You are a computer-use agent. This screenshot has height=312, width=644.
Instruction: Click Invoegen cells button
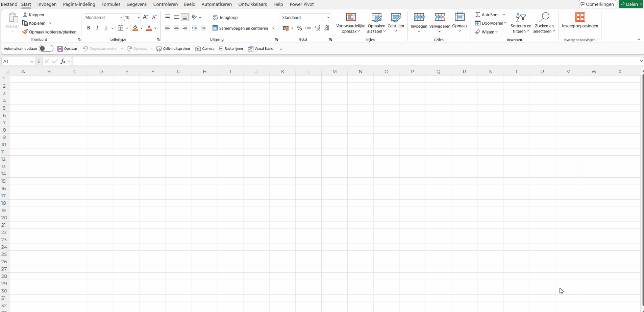[419, 23]
